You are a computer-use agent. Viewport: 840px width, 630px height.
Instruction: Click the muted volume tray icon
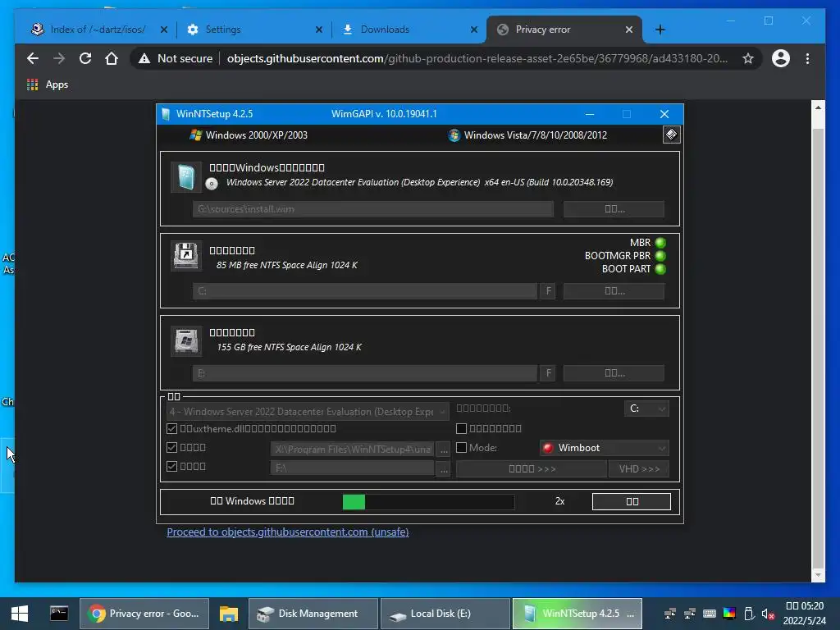[768, 614]
